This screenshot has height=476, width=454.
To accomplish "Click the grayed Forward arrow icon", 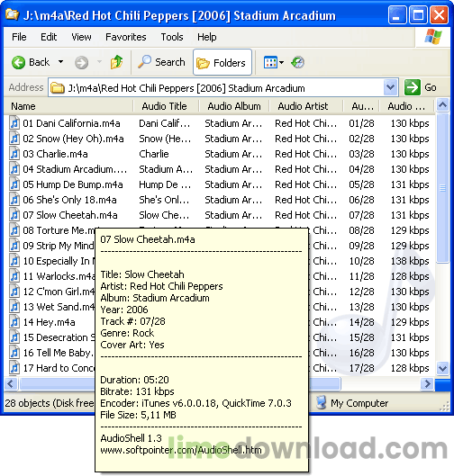I will tap(81, 63).
